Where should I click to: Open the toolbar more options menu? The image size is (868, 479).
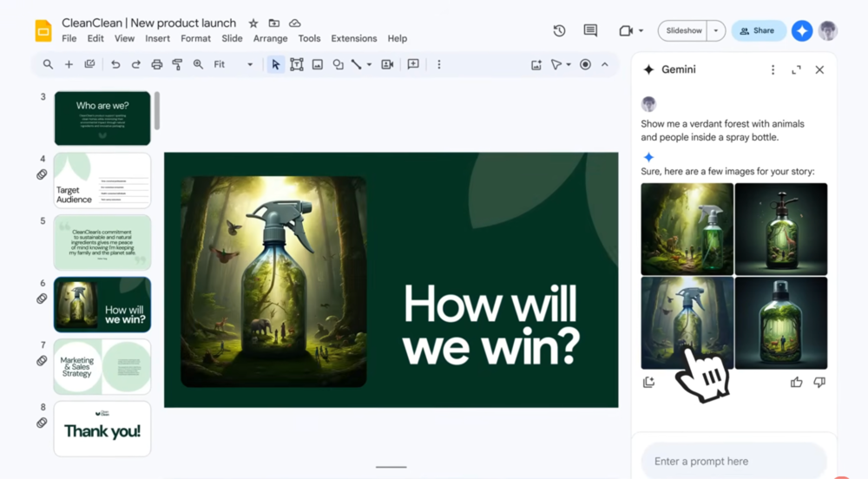(x=439, y=65)
